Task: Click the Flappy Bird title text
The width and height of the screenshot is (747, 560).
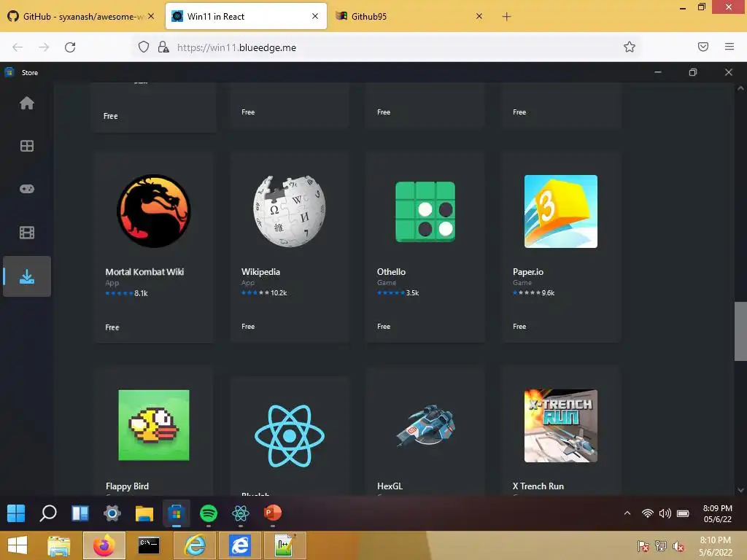Action: [x=127, y=486]
